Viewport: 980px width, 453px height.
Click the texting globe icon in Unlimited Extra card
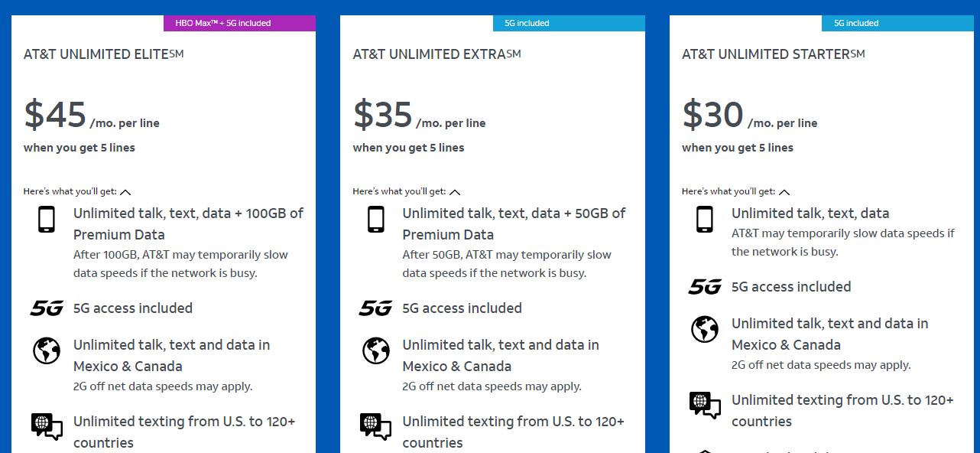tap(376, 426)
